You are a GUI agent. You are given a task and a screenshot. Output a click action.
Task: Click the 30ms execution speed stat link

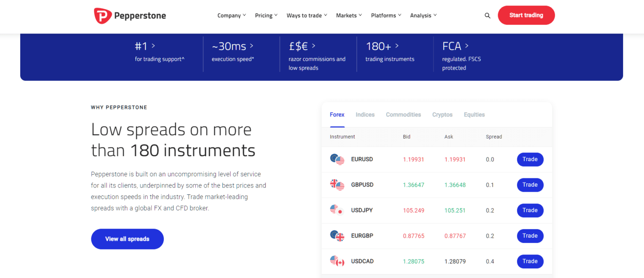(x=232, y=46)
